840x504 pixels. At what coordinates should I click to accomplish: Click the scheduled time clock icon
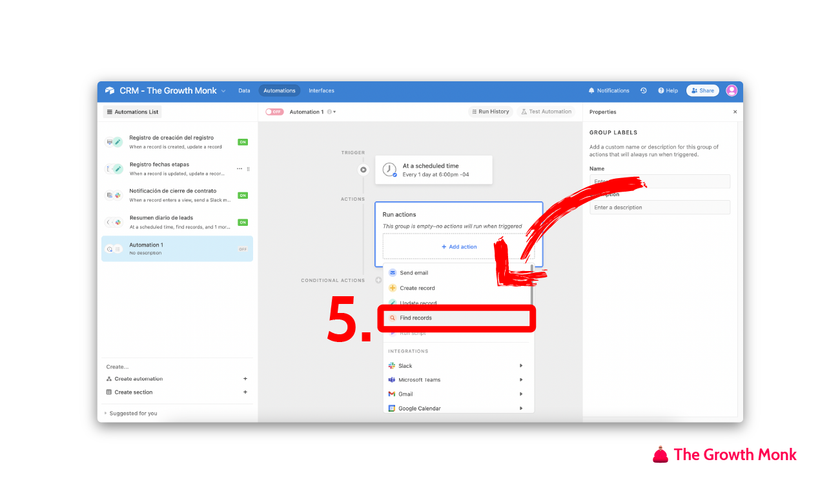click(389, 170)
